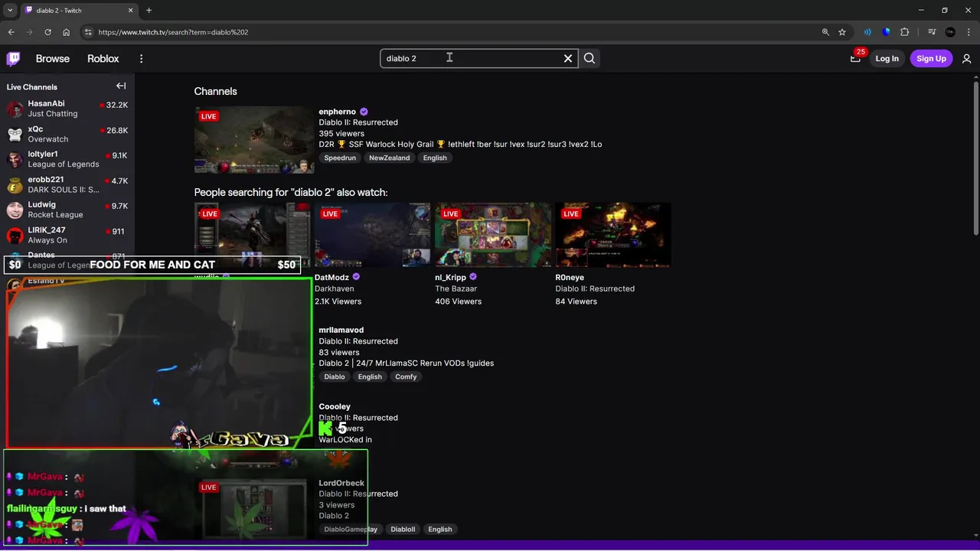
Task: Close the diablo 2 - Twitch tab
Action: pos(130,10)
